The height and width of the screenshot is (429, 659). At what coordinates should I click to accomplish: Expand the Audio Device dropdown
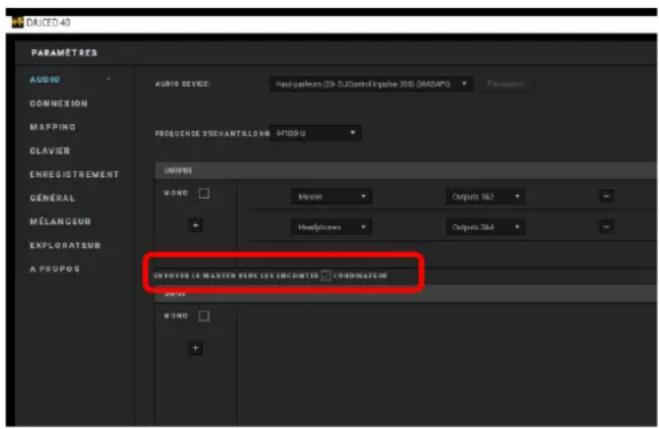[x=371, y=84]
